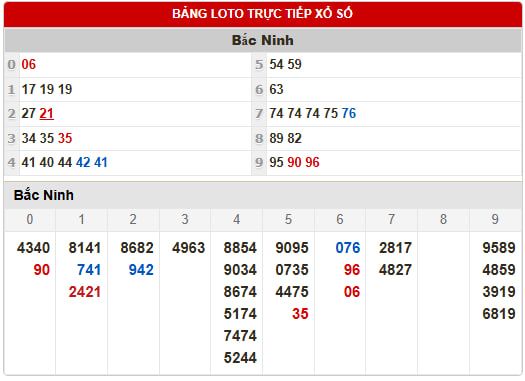Click column header 9 in lower table
Image resolution: width=525 pixels, height=381 pixels.
pyautogui.click(x=495, y=220)
